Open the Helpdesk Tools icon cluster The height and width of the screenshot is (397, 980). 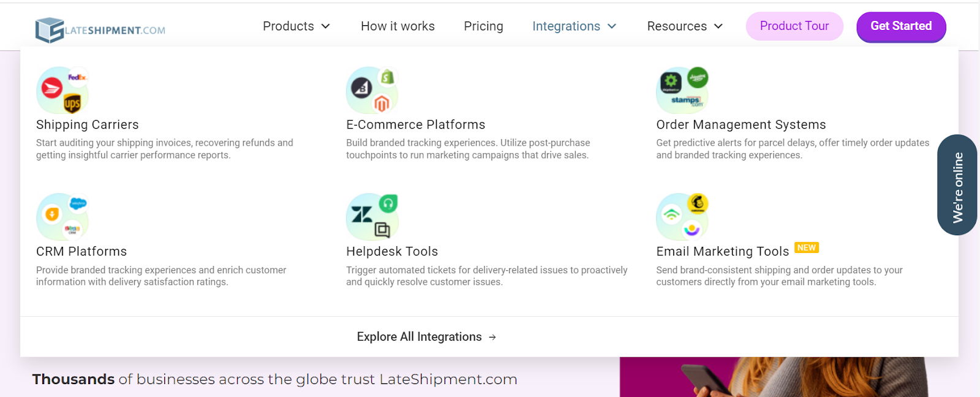coord(372,217)
